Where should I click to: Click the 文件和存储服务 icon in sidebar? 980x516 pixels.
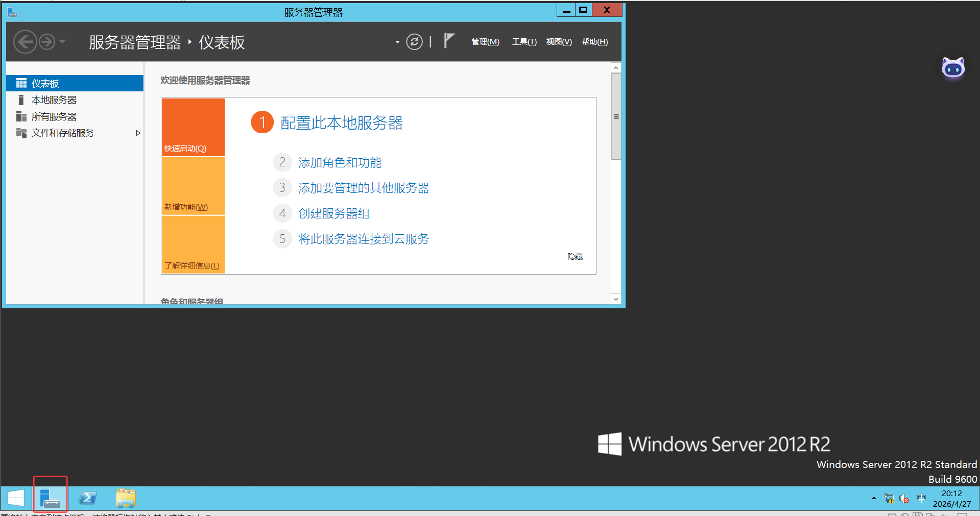(x=21, y=133)
